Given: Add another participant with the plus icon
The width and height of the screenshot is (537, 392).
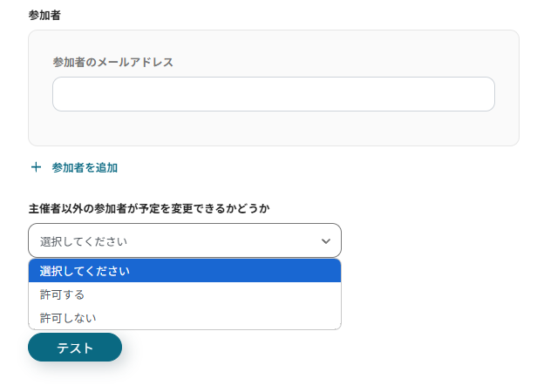Looking at the screenshot, I should click(x=36, y=167).
